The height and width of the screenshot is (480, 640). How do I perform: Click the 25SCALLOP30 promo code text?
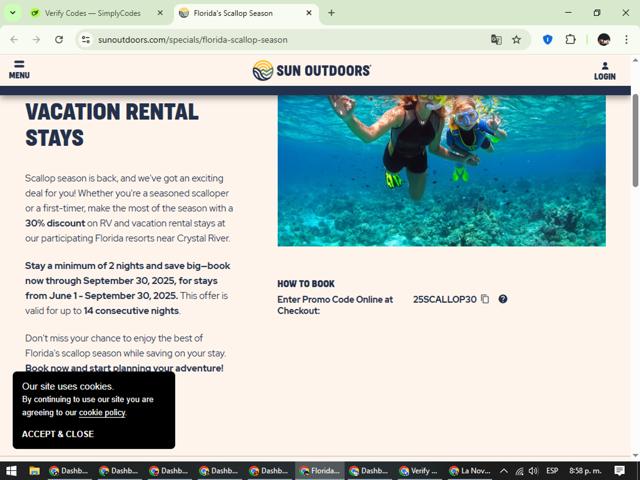coord(444,299)
